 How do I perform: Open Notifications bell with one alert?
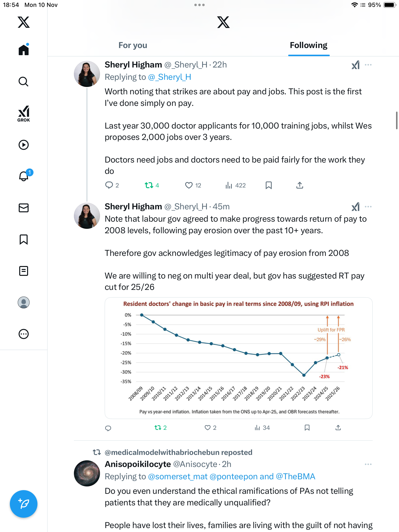point(24,176)
